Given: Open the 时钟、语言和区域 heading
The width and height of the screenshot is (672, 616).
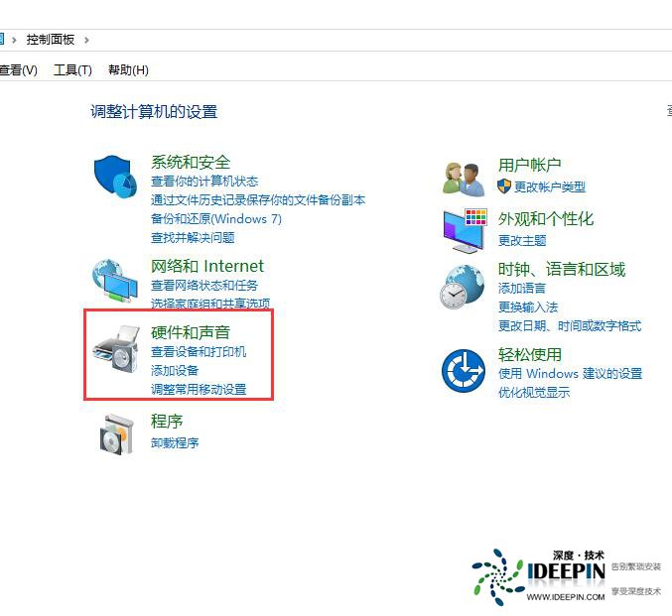Looking at the screenshot, I should pos(562,270).
